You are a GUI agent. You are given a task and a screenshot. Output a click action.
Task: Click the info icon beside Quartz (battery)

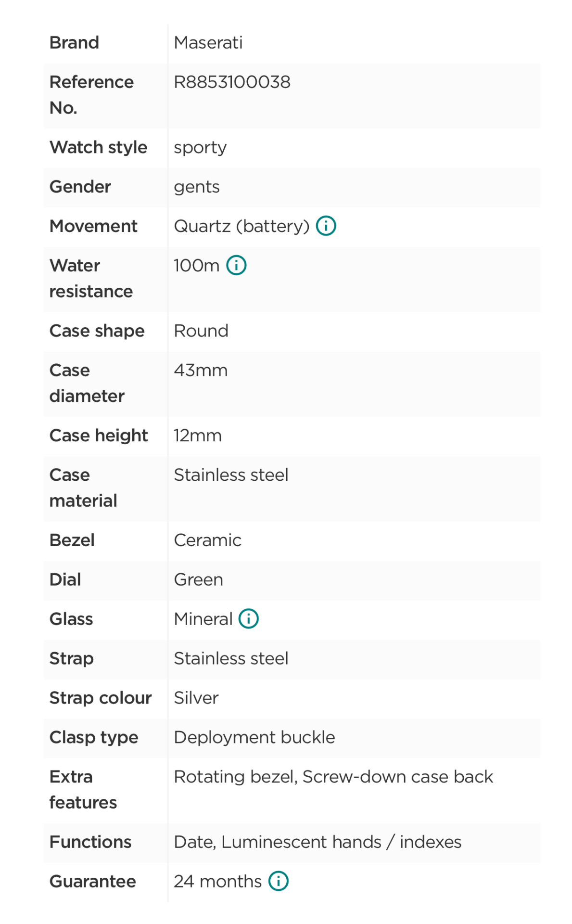[x=326, y=226]
